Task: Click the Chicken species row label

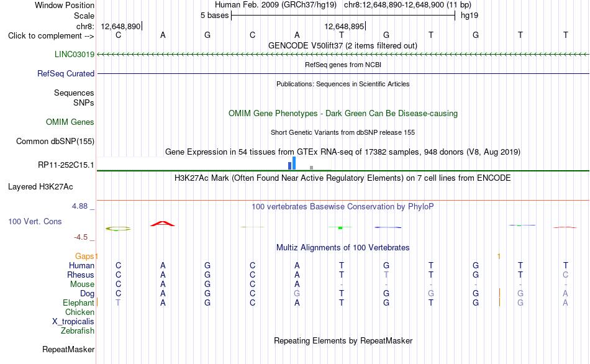Action: coord(79,312)
